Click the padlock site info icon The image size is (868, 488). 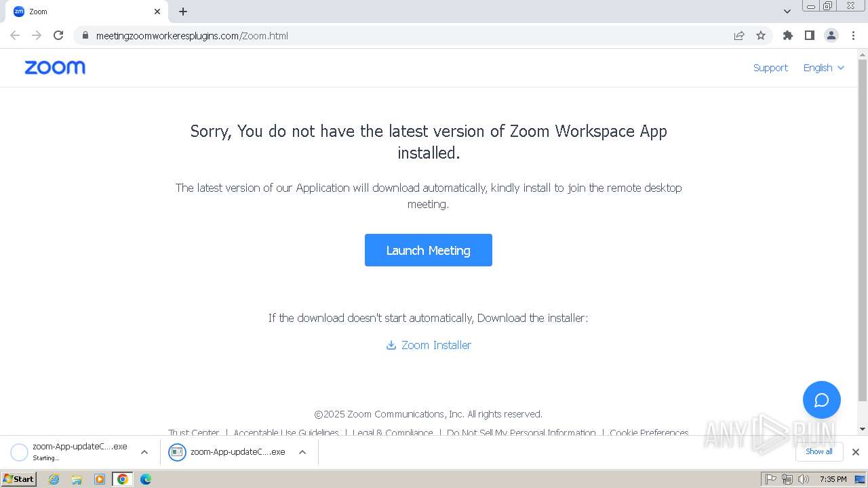click(x=85, y=35)
